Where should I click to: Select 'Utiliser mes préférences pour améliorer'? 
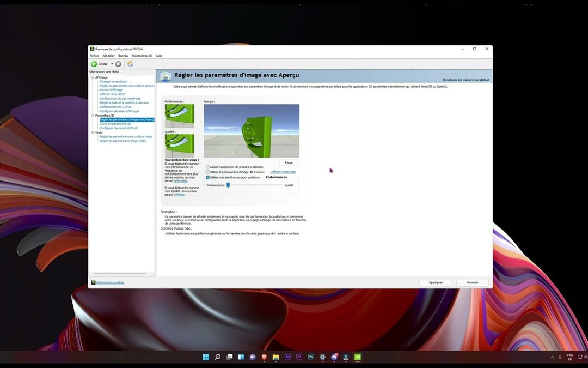pyautogui.click(x=208, y=177)
